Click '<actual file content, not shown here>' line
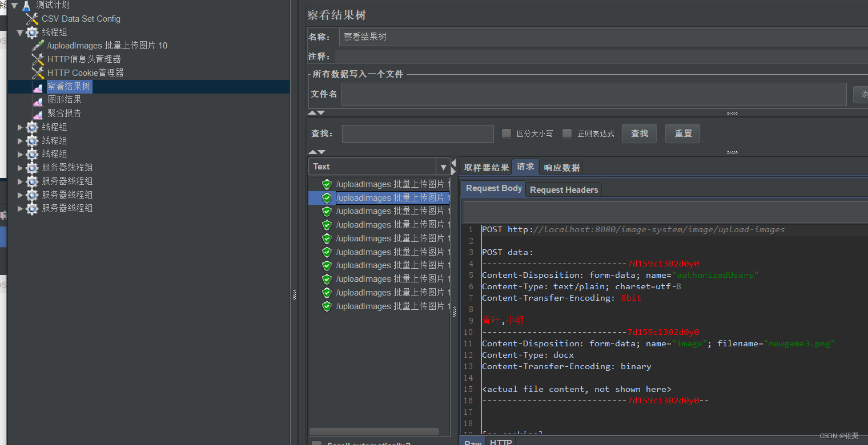 577,389
